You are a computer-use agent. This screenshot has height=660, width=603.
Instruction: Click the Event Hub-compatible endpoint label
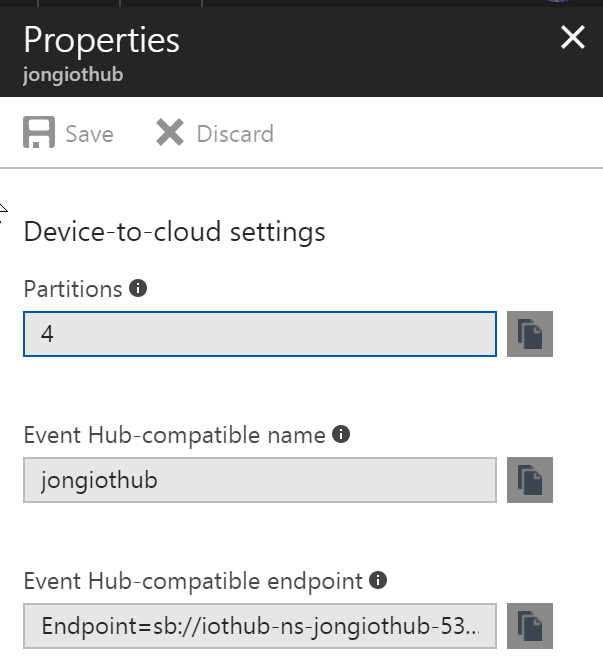(193, 580)
